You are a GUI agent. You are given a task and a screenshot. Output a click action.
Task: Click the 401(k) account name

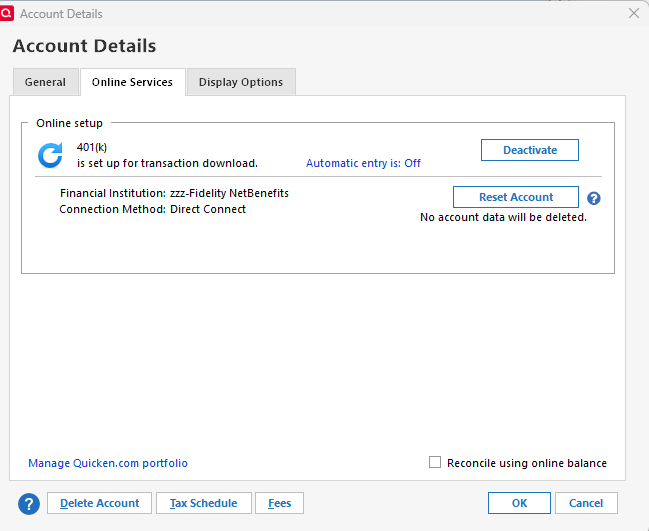pos(92,147)
